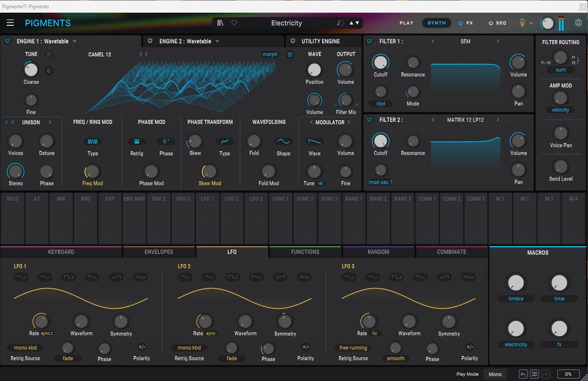
Task: Expand Engine 2 Wavetable type dropdown
Action: pos(217,41)
